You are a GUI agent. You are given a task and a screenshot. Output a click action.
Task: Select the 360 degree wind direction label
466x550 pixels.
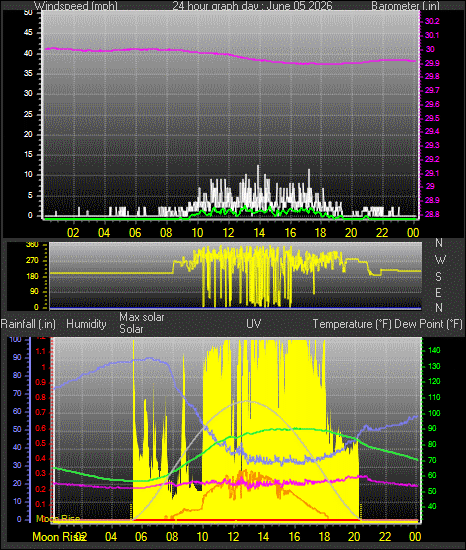pos(32,245)
